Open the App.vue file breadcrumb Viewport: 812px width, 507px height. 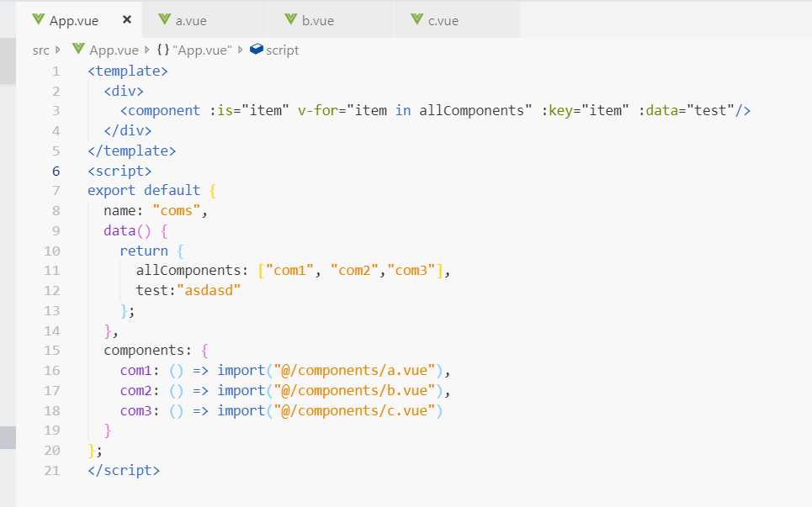(114, 50)
